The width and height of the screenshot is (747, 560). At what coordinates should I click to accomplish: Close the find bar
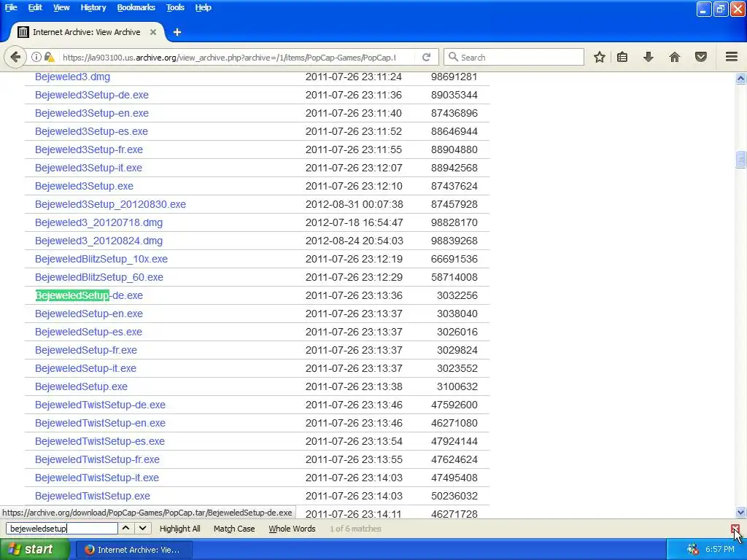pos(735,529)
